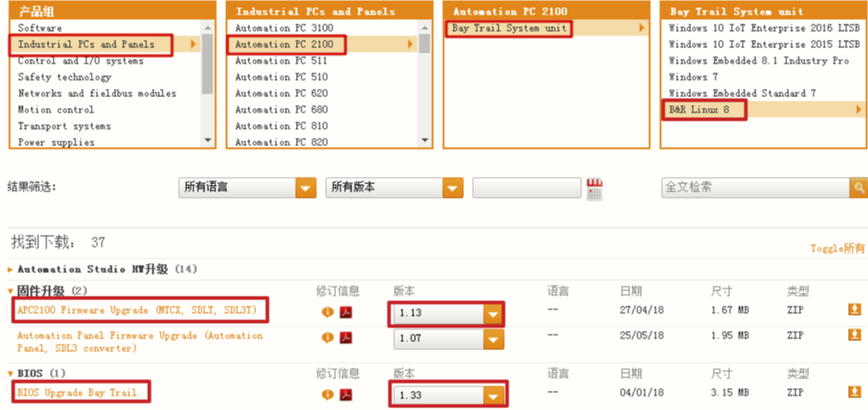
Task: Click the 全文检索 search field
Action: click(x=755, y=188)
